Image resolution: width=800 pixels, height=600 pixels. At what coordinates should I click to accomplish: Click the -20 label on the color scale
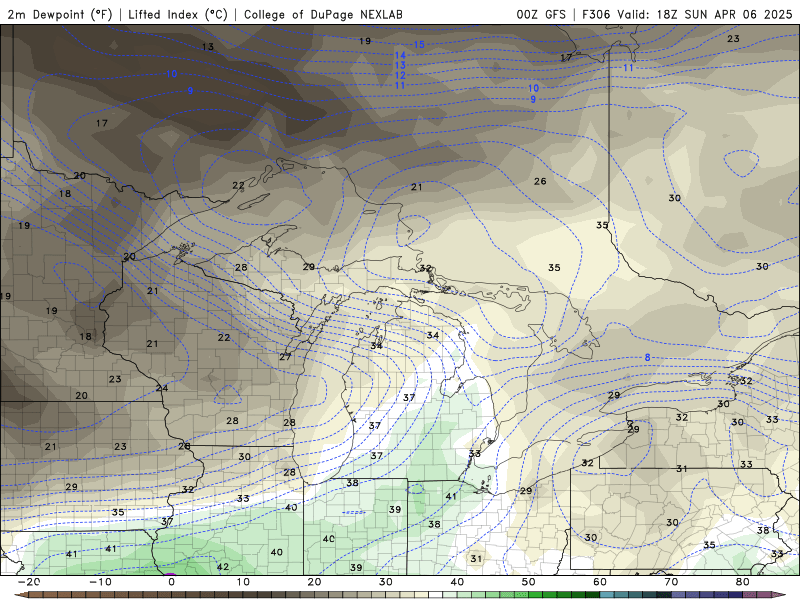point(29,582)
